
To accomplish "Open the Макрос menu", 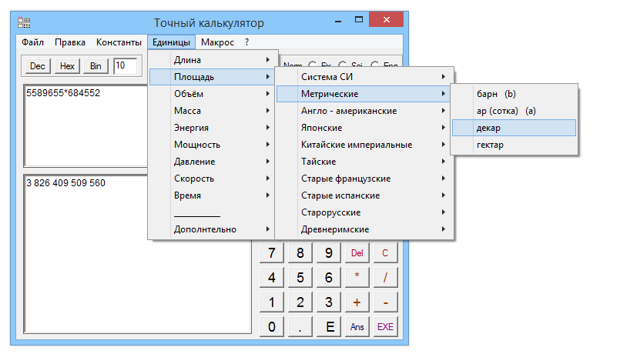I will [x=217, y=42].
